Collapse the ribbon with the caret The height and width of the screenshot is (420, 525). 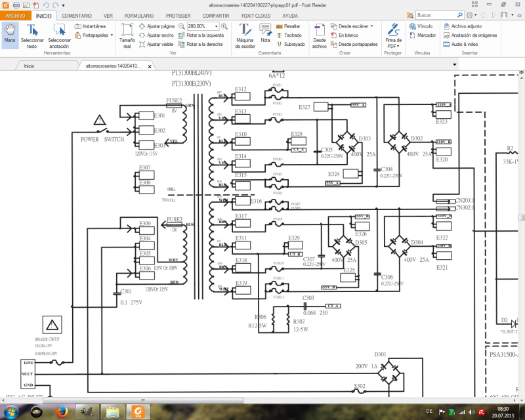point(519,15)
